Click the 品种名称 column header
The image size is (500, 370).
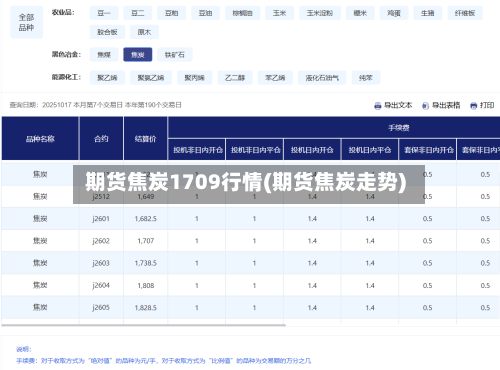(40, 139)
